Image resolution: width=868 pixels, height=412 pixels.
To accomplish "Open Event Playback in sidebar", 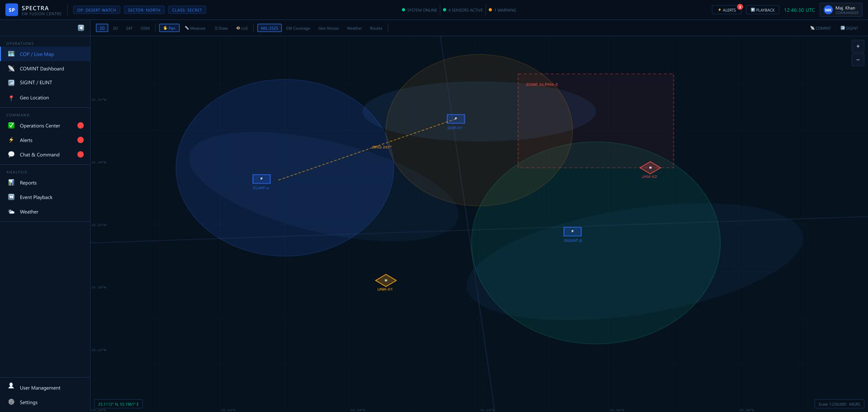I will tap(45, 197).
